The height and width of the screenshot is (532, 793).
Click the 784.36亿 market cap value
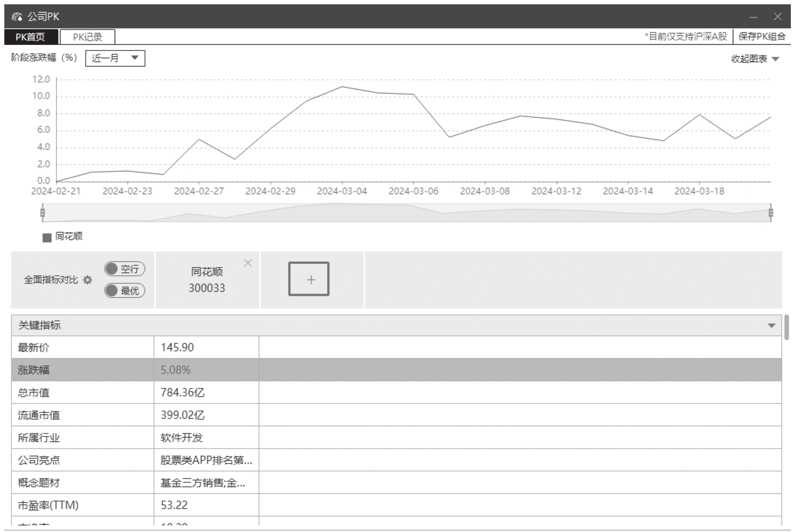click(183, 393)
